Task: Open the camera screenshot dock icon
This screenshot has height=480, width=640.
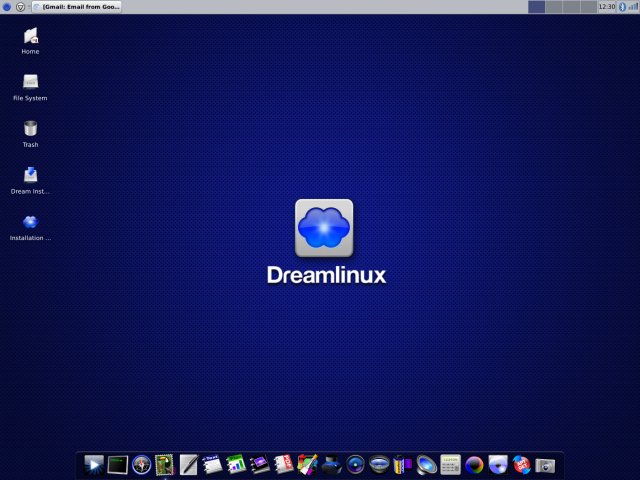Action: 545,465
